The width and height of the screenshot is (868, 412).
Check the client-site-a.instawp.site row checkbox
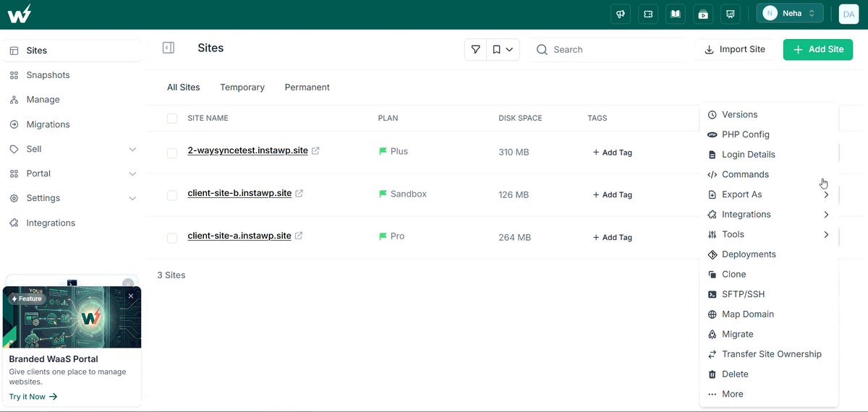[172, 238]
